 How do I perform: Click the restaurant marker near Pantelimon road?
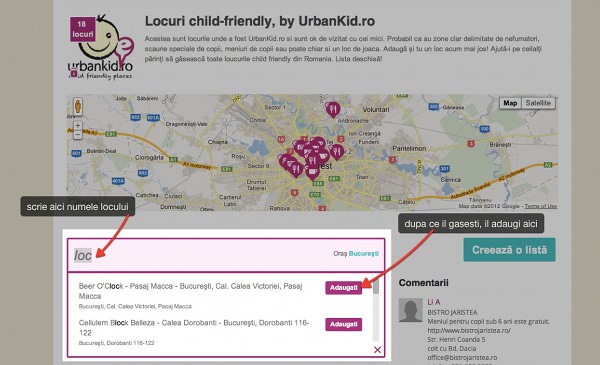[x=337, y=153]
